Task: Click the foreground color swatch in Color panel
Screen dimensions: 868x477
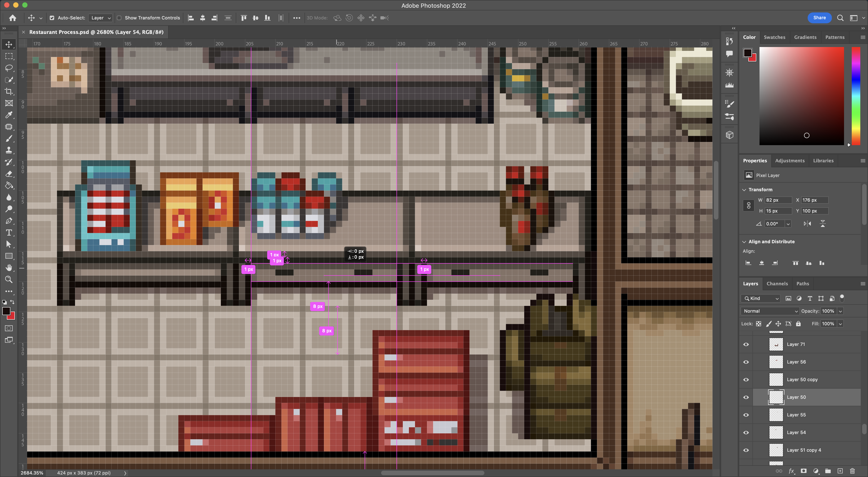Action: click(x=747, y=53)
